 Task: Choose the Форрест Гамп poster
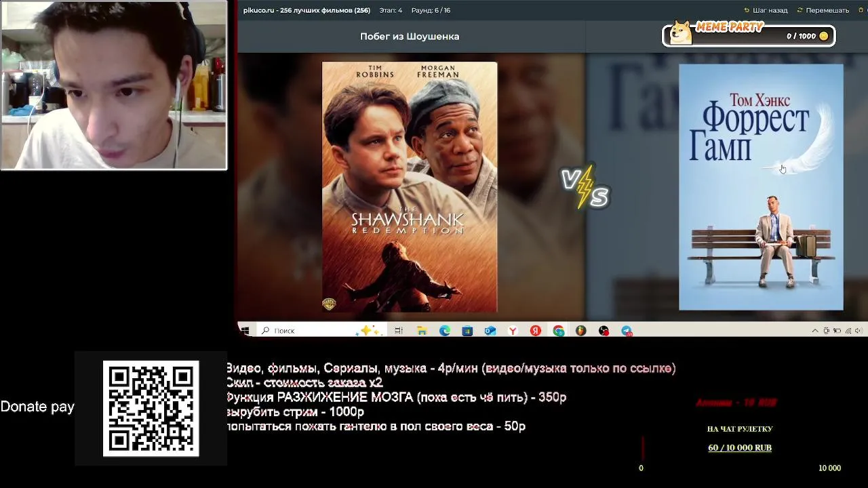pyautogui.click(x=761, y=187)
